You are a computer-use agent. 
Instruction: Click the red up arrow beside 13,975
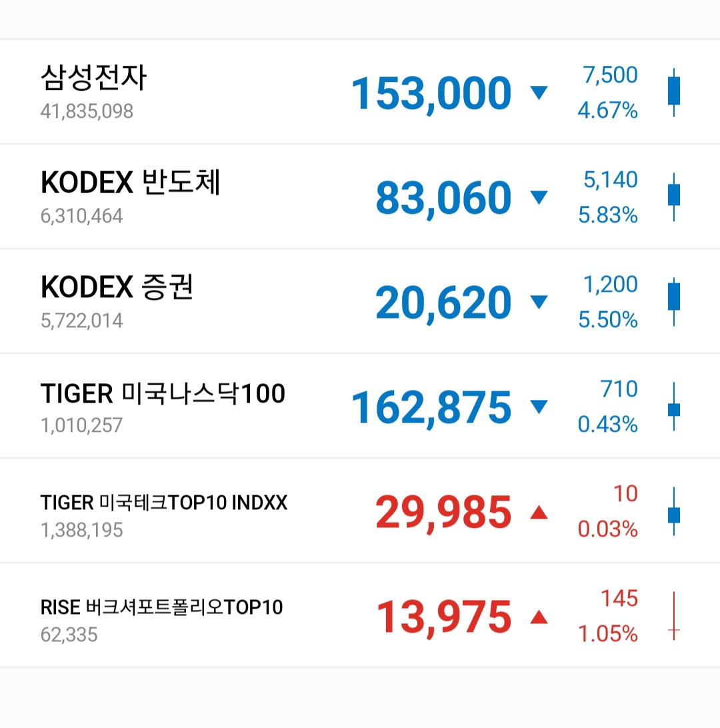(539, 617)
